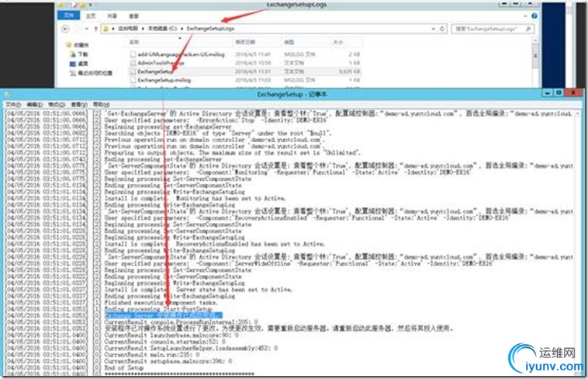This screenshot has width=588, height=379.
Task: Open the 文件(F) menu in Notepad
Action: pos(13,104)
